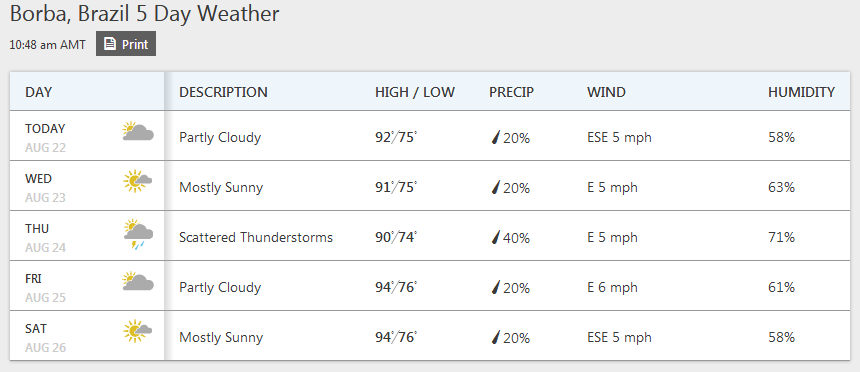Click Saturday's mostly sunny weather icon

138,331
